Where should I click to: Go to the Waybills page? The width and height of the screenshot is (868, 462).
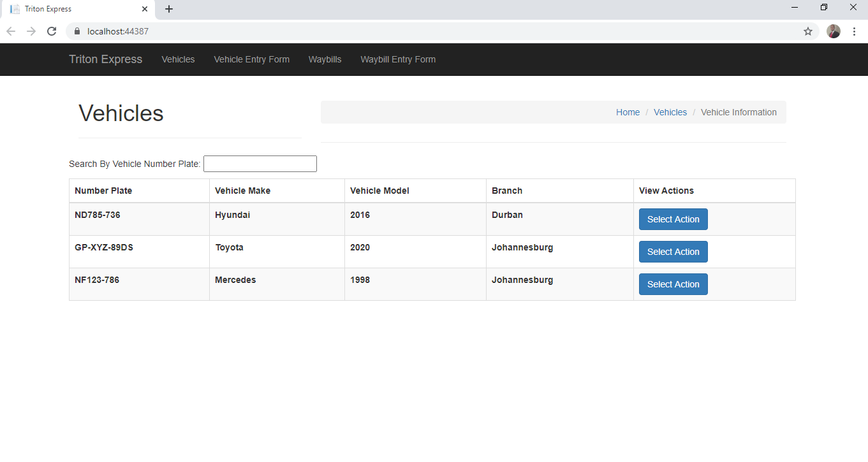[x=325, y=59]
